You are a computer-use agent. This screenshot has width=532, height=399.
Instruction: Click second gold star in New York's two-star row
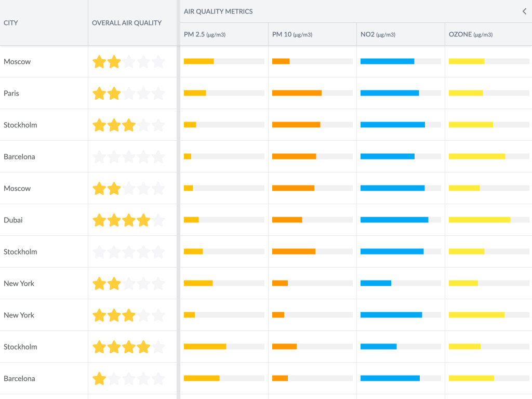114,283
